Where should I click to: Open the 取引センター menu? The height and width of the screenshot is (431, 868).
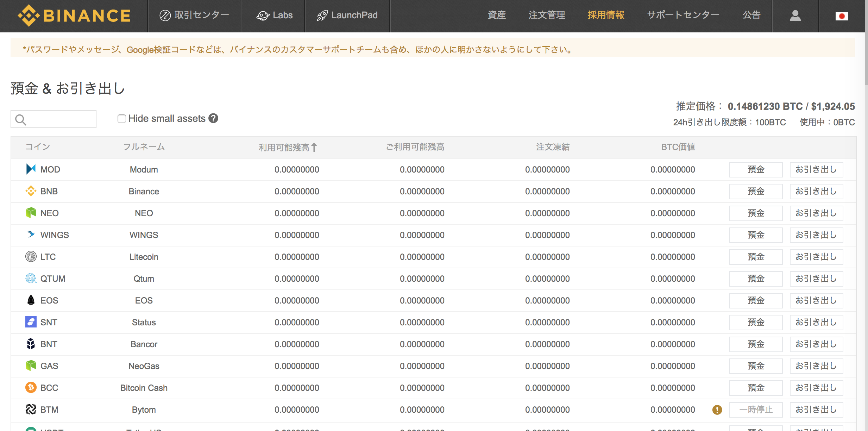point(194,15)
